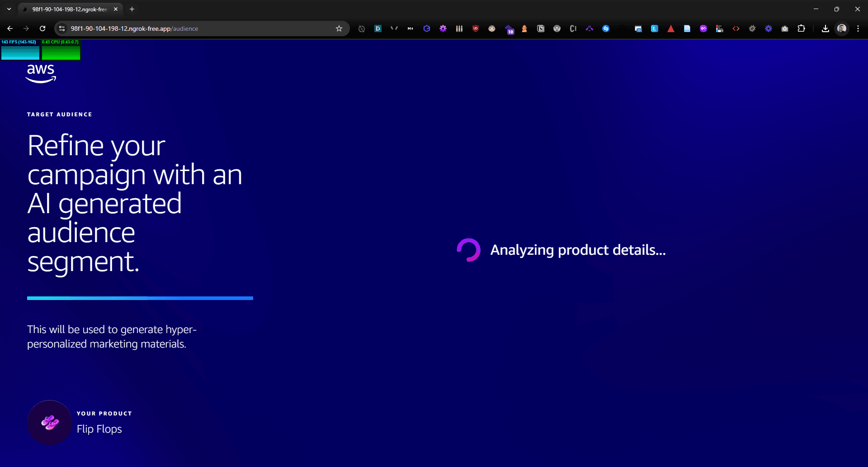Click the Shazam extension icon

click(x=606, y=29)
